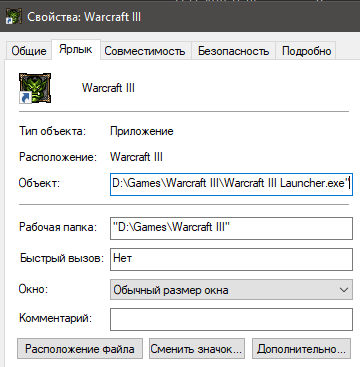Click into the Рабочая папка field
The height and width of the screenshot is (367, 360).
click(x=231, y=228)
